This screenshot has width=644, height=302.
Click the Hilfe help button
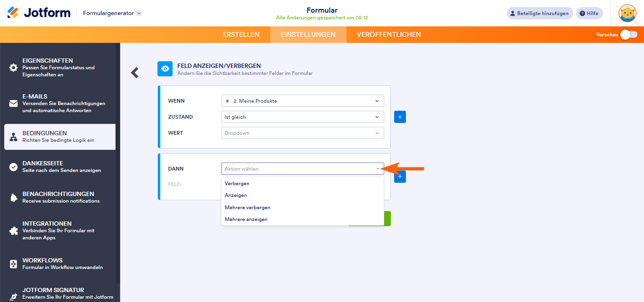589,13
